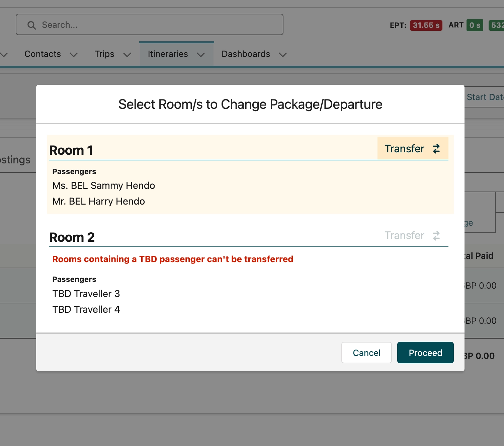Click the red EPT 31.55 s badge

point(426,25)
